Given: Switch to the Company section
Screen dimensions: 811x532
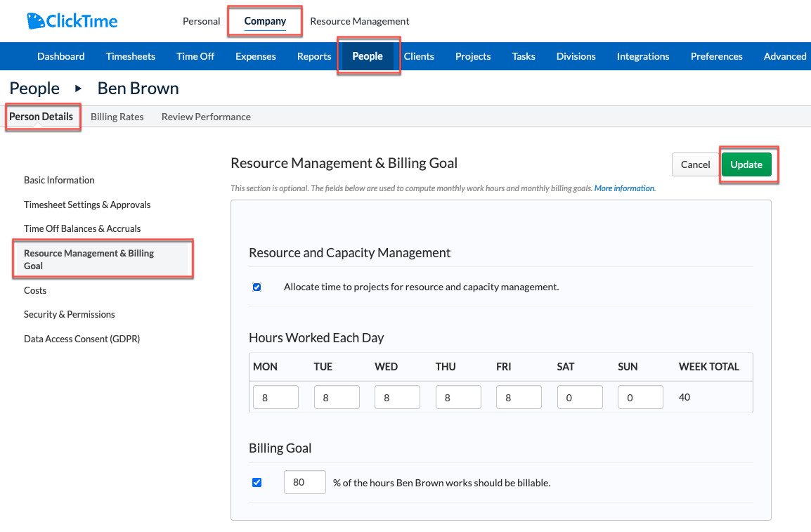Looking at the screenshot, I should point(265,21).
